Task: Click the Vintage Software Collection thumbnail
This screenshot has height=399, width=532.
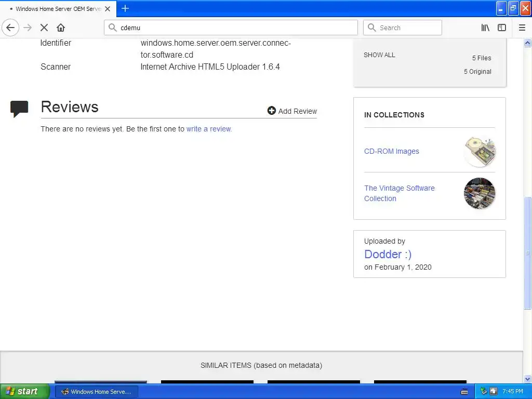Action: [x=480, y=193]
